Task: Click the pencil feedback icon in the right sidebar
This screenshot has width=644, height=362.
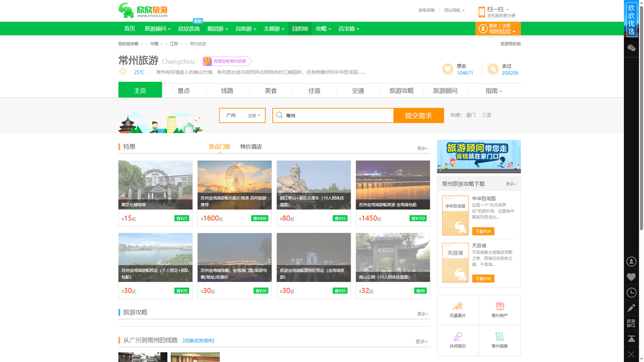Action: click(631, 308)
